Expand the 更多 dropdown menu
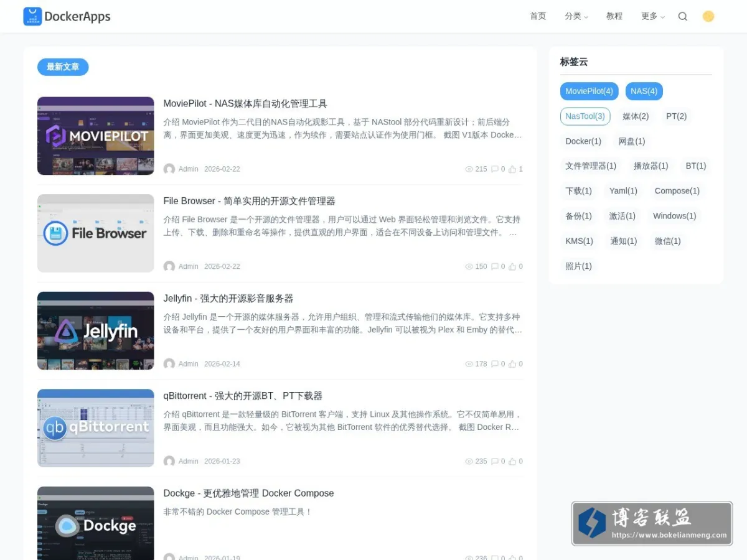This screenshot has height=560, width=747. 653,16
